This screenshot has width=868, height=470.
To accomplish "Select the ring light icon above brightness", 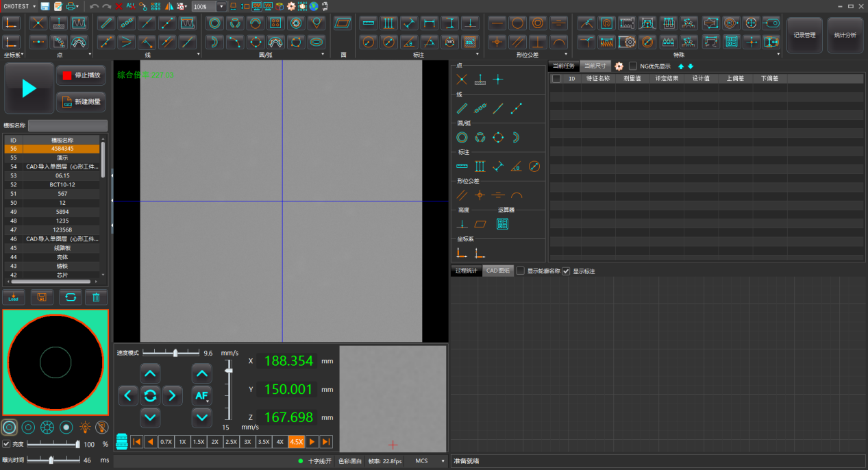I will tap(28, 428).
